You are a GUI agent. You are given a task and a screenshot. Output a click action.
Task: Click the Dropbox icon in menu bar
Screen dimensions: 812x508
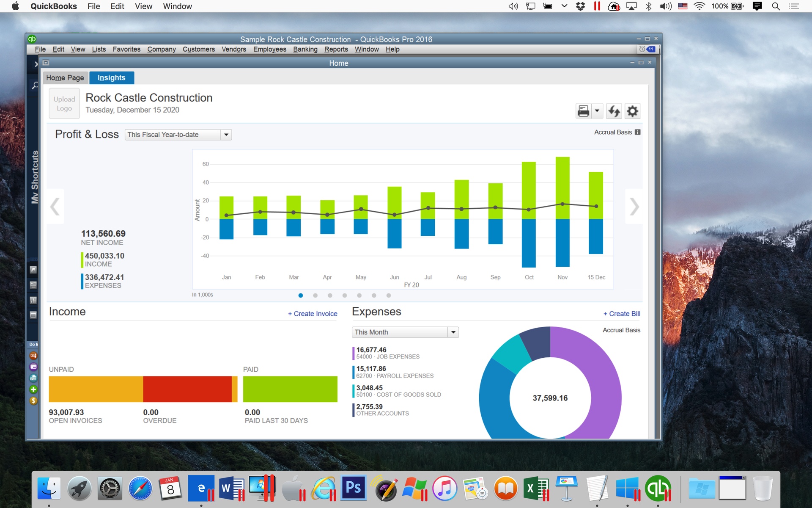coord(580,6)
